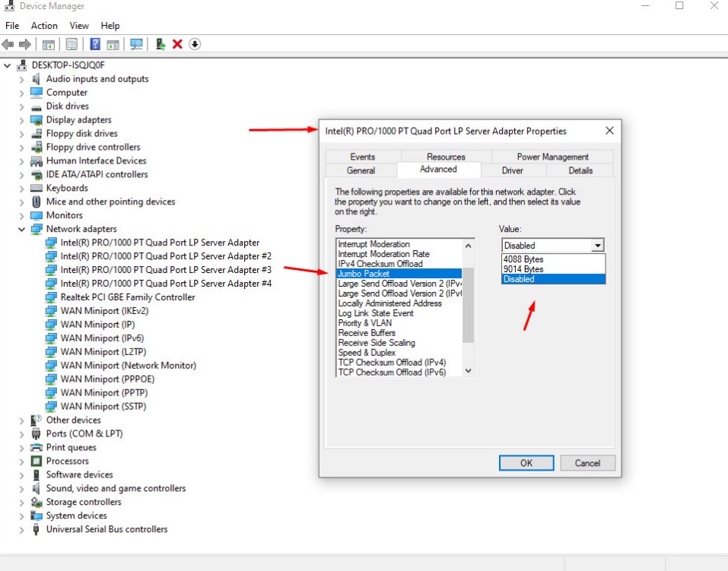Image resolution: width=728 pixels, height=571 pixels.
Task: Switch to the Events tab
Action: [x=363, y=157]
